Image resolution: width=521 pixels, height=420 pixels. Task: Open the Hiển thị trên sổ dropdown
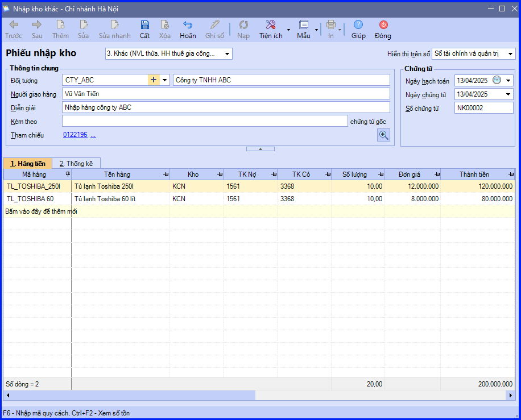click(x=511, y=54)
